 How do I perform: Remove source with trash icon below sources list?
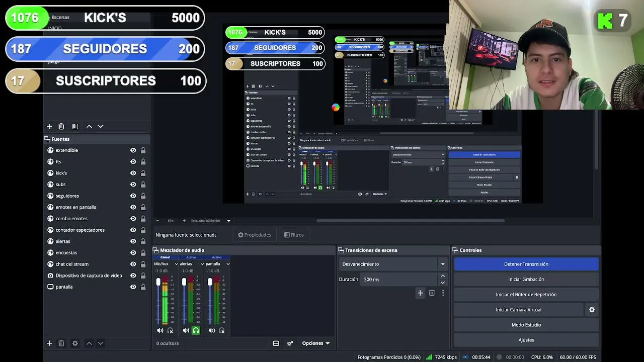[x=61, y=343]
